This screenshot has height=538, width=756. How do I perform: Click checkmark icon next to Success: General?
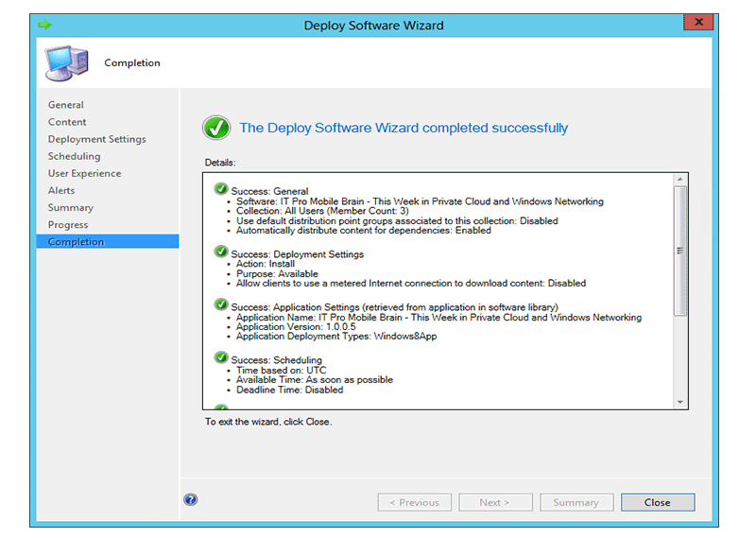[221, 189]
